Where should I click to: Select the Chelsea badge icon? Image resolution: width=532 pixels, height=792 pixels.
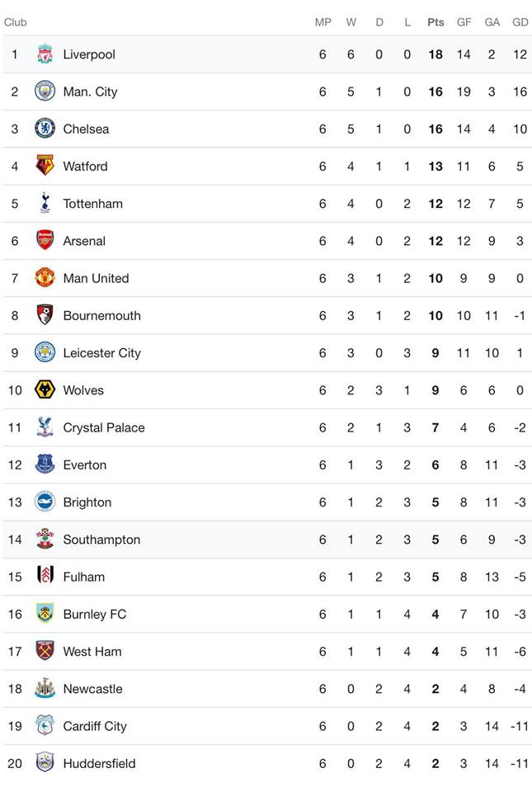point(45,129)
